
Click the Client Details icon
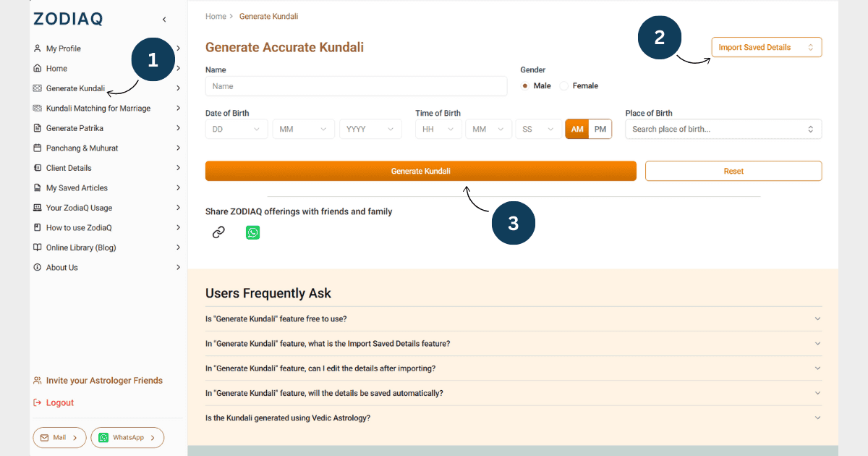37,167
